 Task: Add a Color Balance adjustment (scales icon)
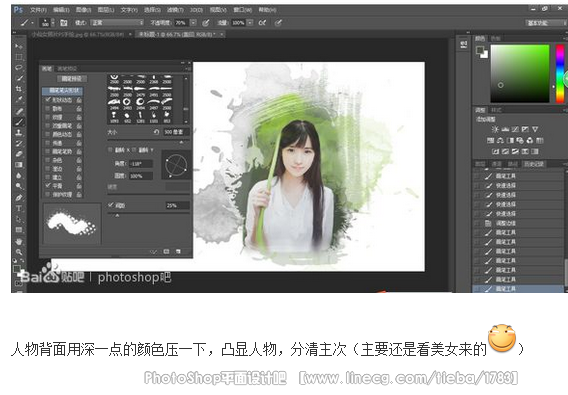501,140
